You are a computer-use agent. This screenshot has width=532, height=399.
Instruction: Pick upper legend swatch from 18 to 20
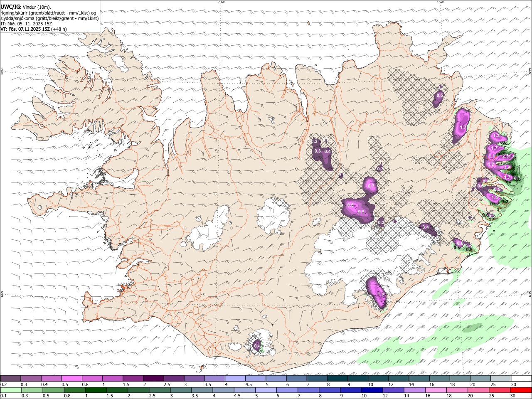(459, 379)
